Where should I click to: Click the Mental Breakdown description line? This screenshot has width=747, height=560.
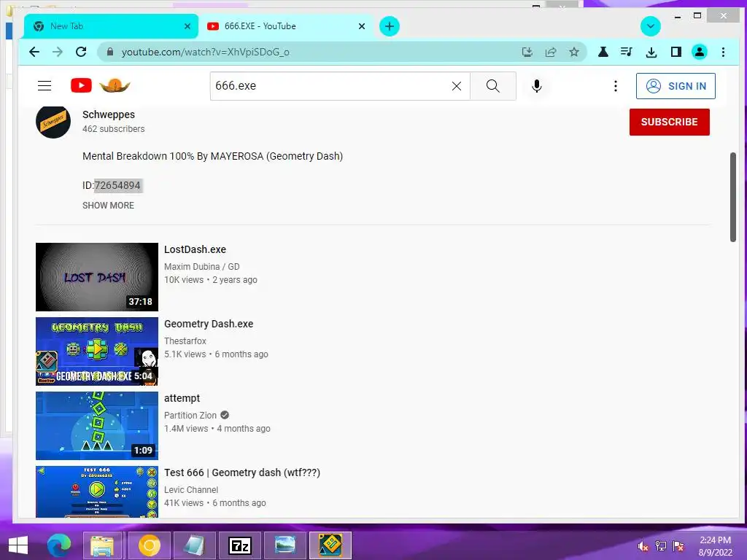click(212, 156)
